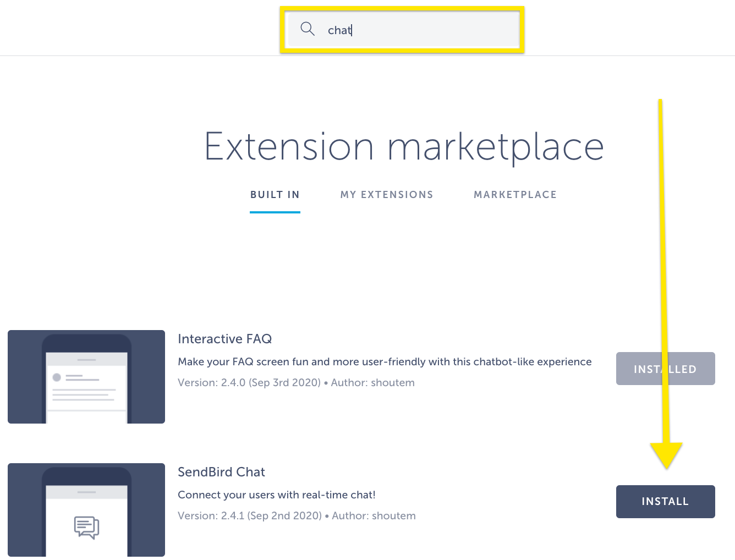
Task: Click the chat bubble icon in SendBird thumbnail
Action: pos(86,527)
